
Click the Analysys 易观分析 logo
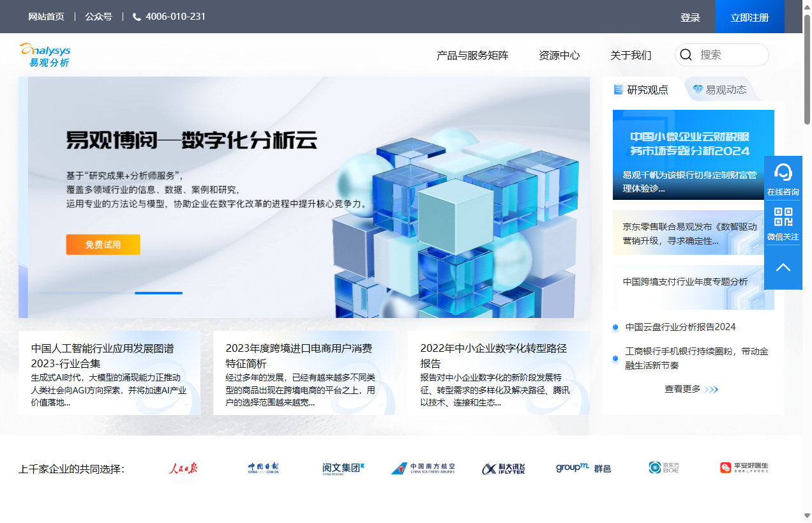[x=45, y=53]
